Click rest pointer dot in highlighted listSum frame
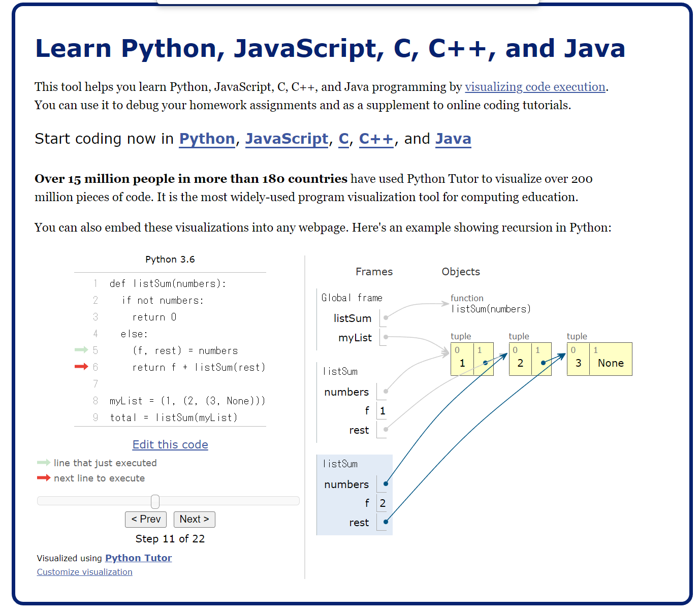This screenshot has height=613, width=700. coord(386,522)
